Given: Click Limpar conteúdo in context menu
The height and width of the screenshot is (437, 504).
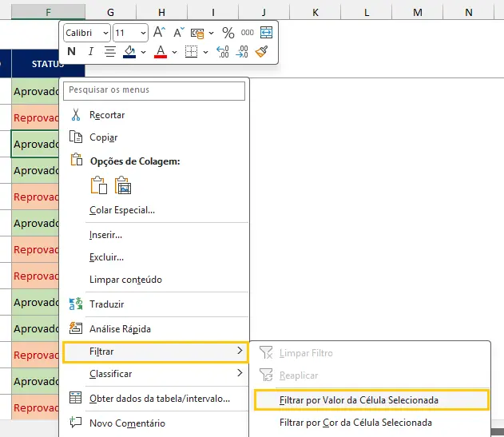Looking at the screenshot, I should click(125, 280).
